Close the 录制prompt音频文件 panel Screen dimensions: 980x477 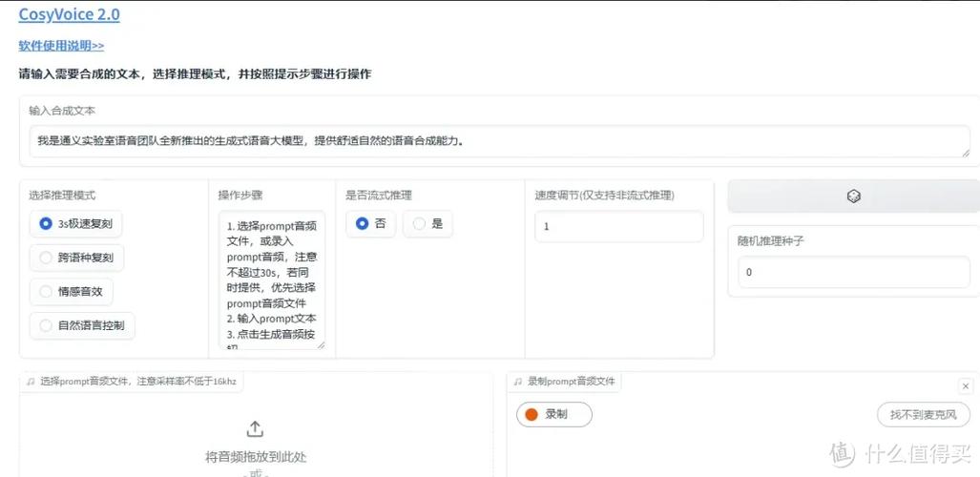click(x=965, y=385)
